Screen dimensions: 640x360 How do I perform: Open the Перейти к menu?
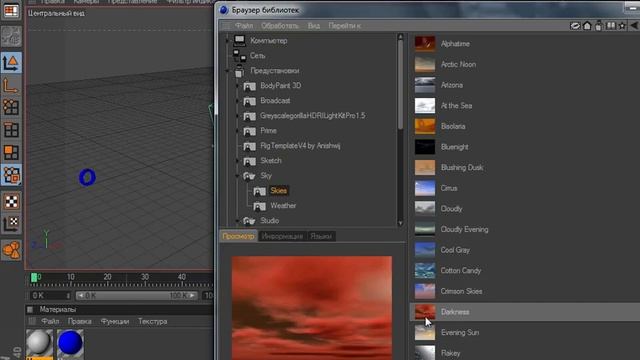point(344,26)
